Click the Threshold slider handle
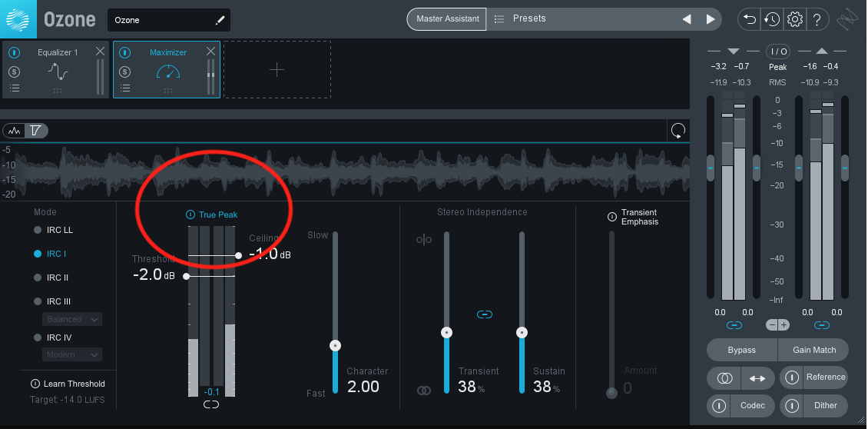 coord(187,276)
